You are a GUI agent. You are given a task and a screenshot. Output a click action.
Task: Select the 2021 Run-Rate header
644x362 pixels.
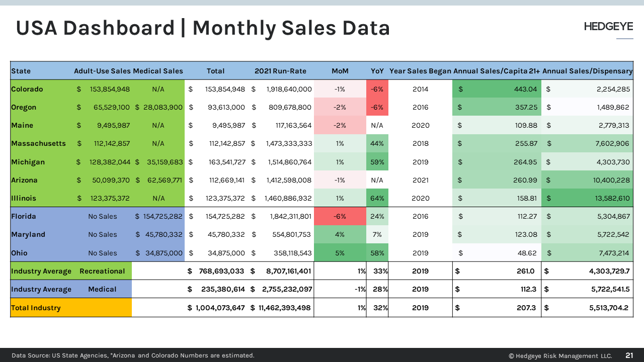pos(280,71)
